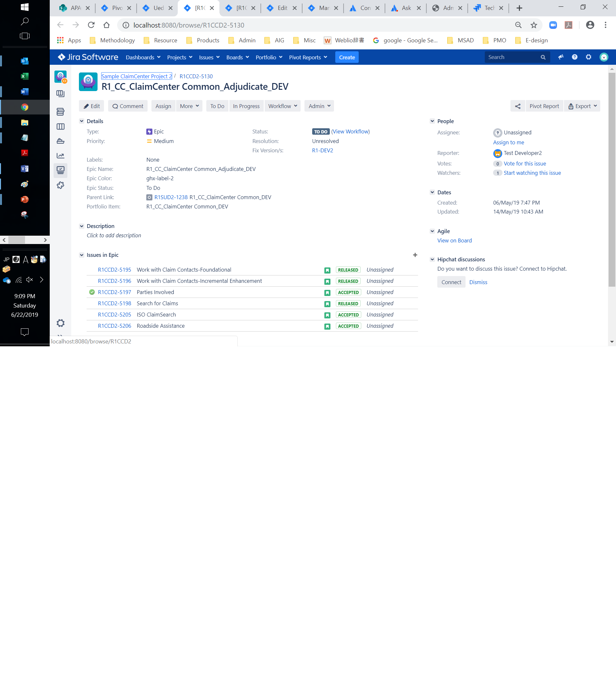Open Jira administration gear icon
616x683 pixels.
coord(589,57)
